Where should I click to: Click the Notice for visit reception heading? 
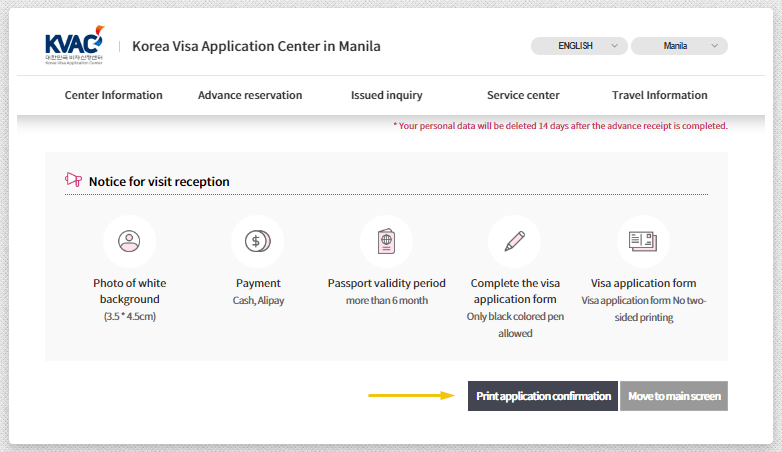(x=159, y=182)
